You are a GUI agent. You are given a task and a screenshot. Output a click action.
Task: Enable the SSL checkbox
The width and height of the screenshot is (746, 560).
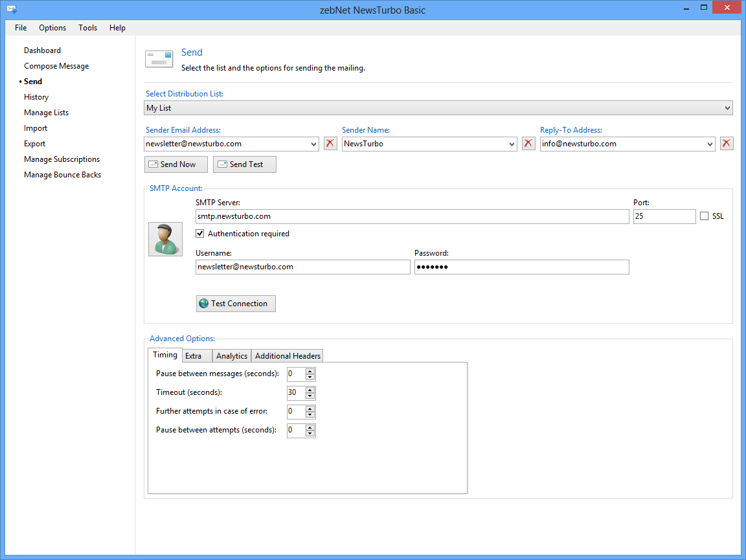704,216
